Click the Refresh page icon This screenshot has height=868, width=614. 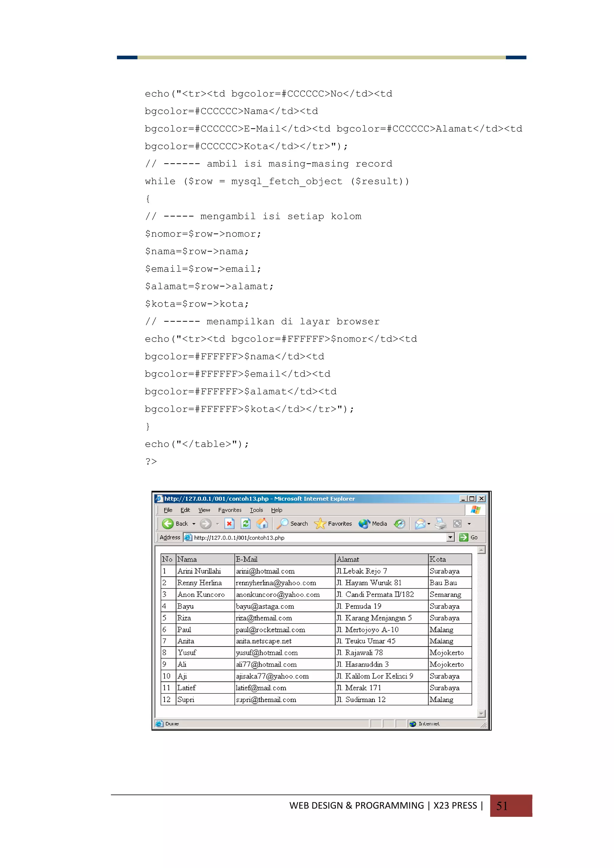click(246, 524)
